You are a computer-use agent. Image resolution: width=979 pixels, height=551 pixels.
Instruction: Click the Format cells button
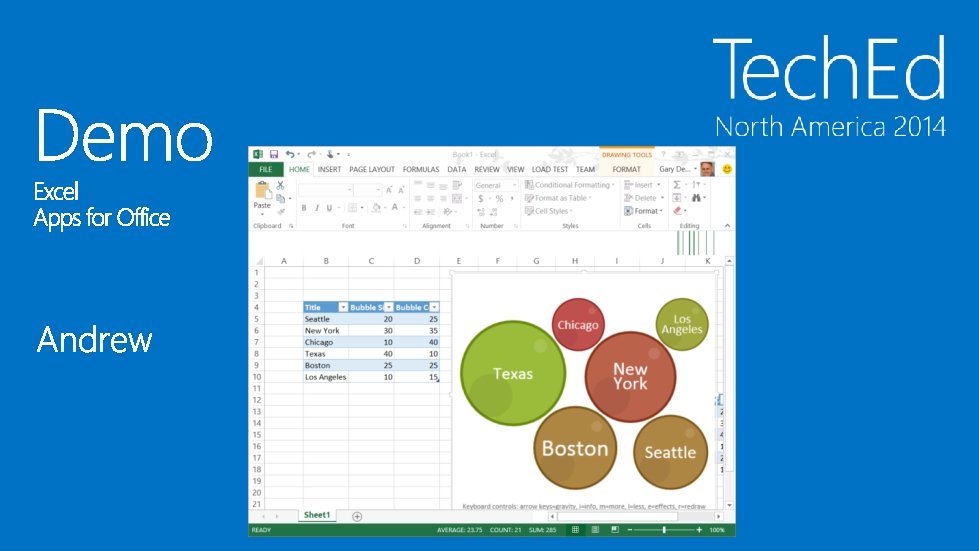pos(644,211)
